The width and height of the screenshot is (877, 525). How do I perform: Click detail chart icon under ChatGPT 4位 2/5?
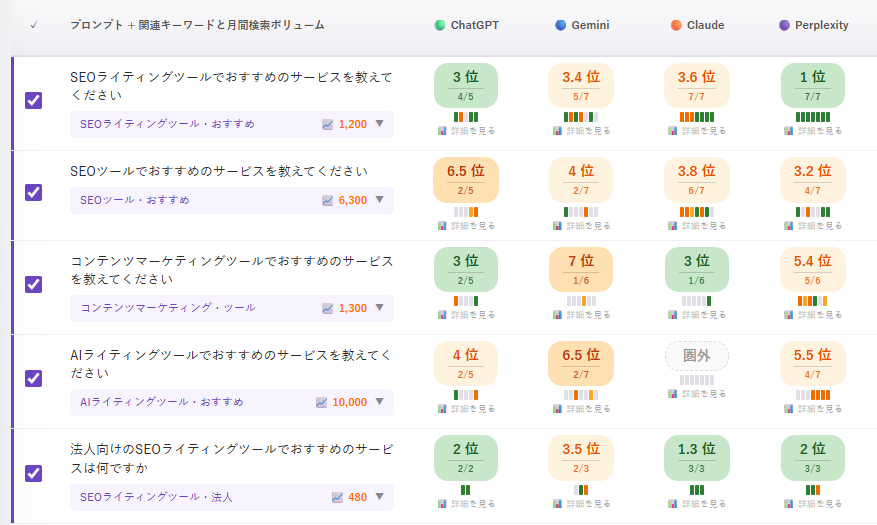click(x=442, y=409)
